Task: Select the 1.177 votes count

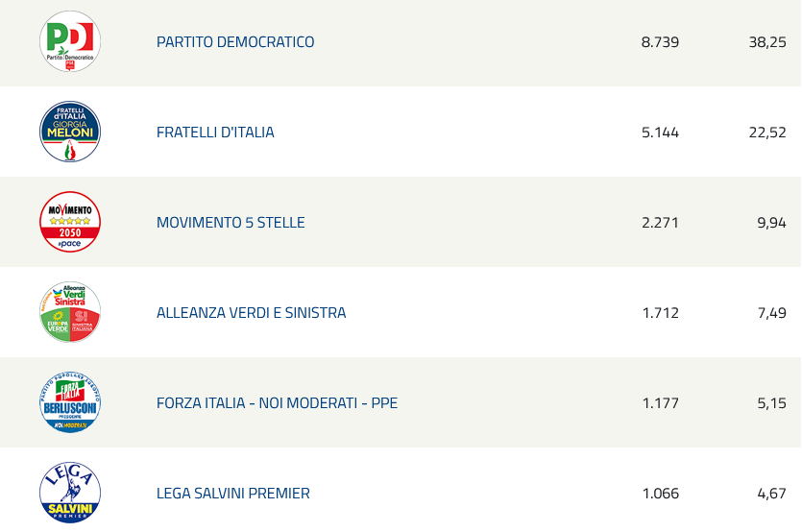Action: coord(660,403)
